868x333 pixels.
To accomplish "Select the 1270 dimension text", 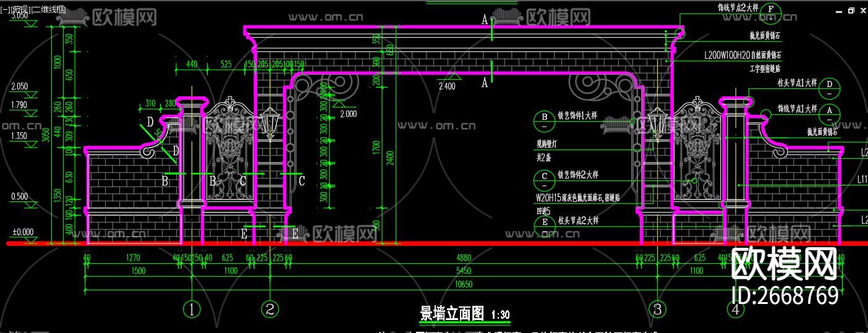I will click(x=132, y=258).
